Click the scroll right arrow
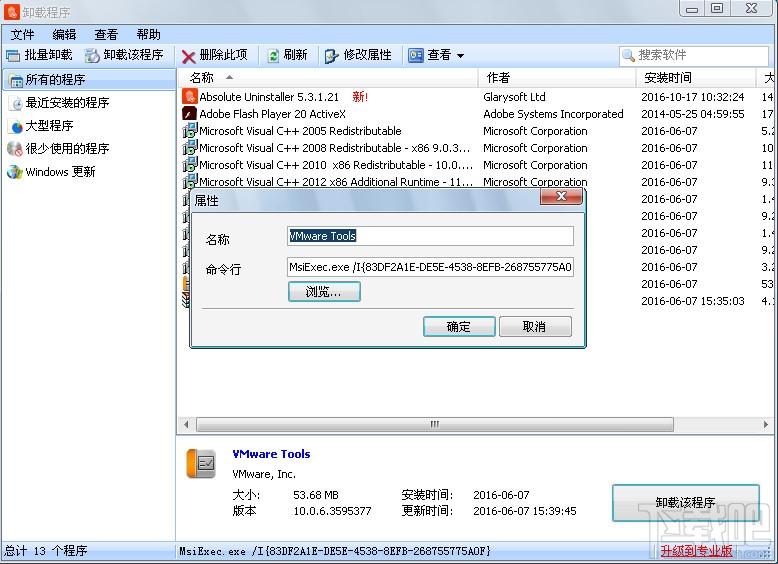Viewport: 778px width, 564px height. point(766,425)
